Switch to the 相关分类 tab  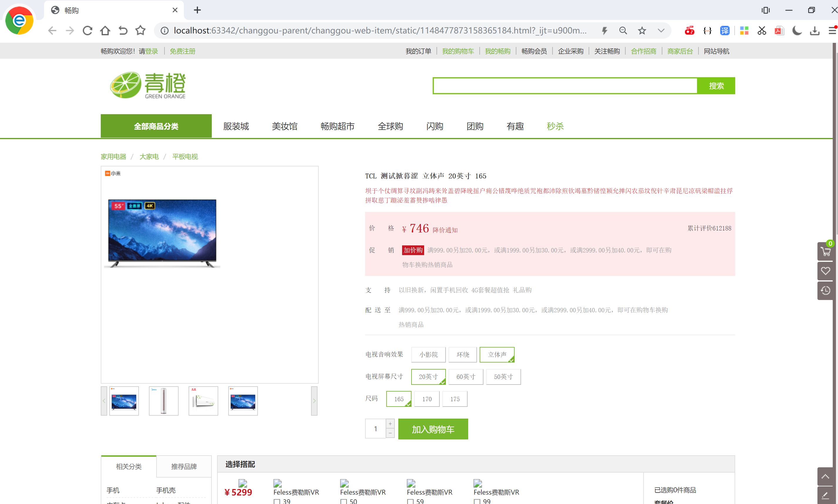(129, 466)
